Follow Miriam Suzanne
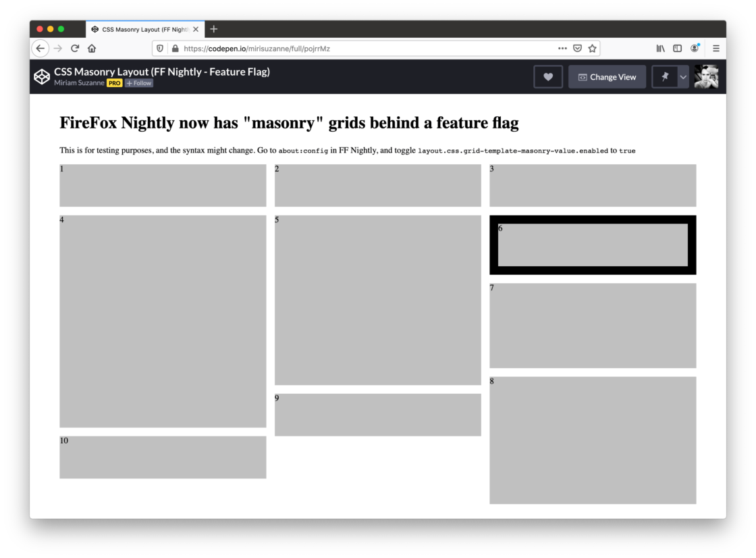The width and height of the screenshot is (756, 558). pos(139,83)
